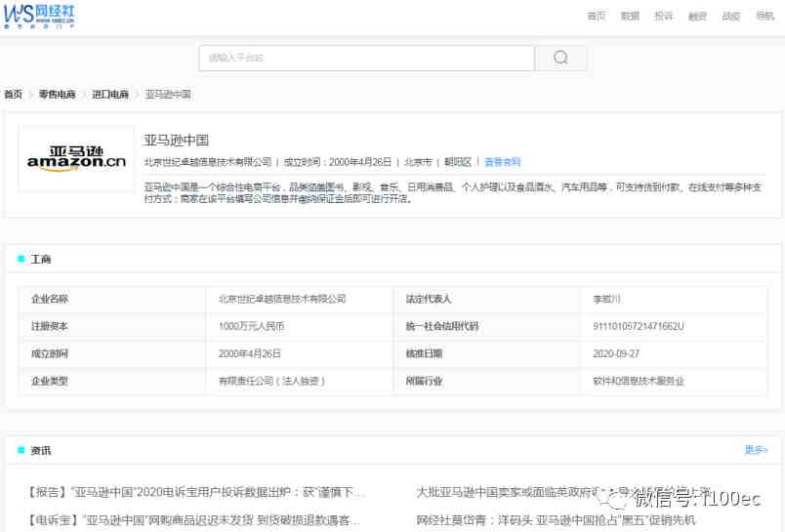Open the 大批亚马逊中国卖家 news item
The width and height of the screenshot is (785, 532).
tap(563, 492)
